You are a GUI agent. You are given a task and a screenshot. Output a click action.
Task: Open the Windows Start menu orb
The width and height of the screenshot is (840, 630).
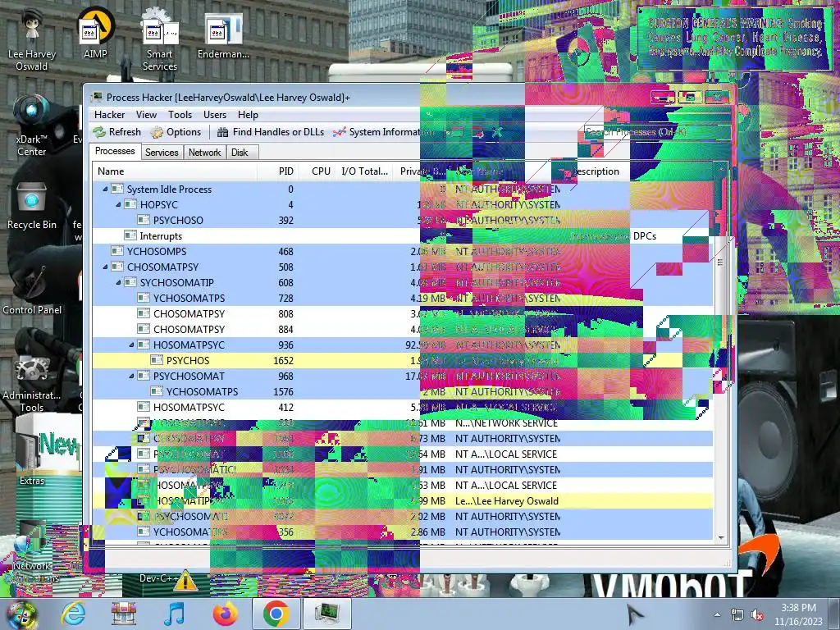click(21, 614)
